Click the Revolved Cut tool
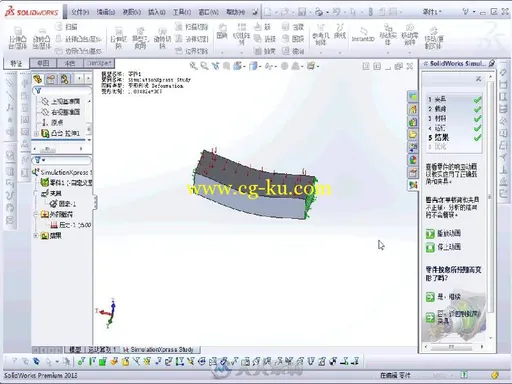Image resolution: width=512 pixels, height=384 pixels. coord(162,39)
